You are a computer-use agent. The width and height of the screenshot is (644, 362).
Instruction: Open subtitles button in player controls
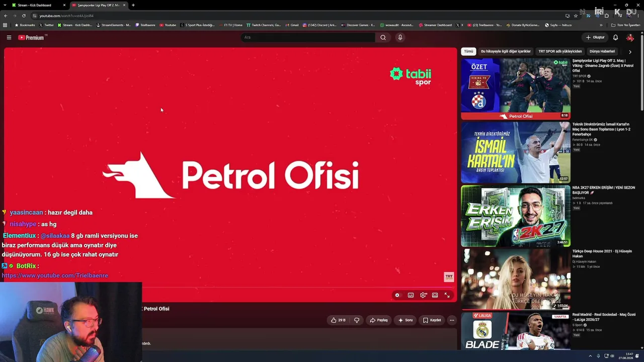pos(411,295)
